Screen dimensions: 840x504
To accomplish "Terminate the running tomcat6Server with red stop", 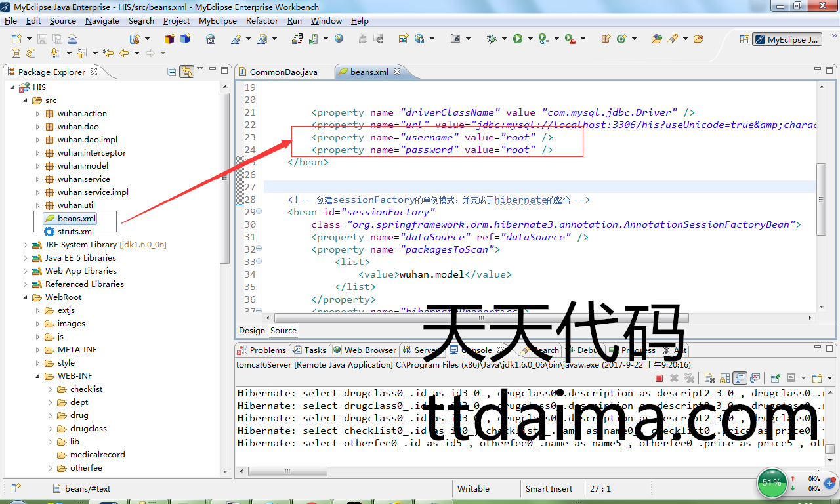I will [x=659, y=378].
